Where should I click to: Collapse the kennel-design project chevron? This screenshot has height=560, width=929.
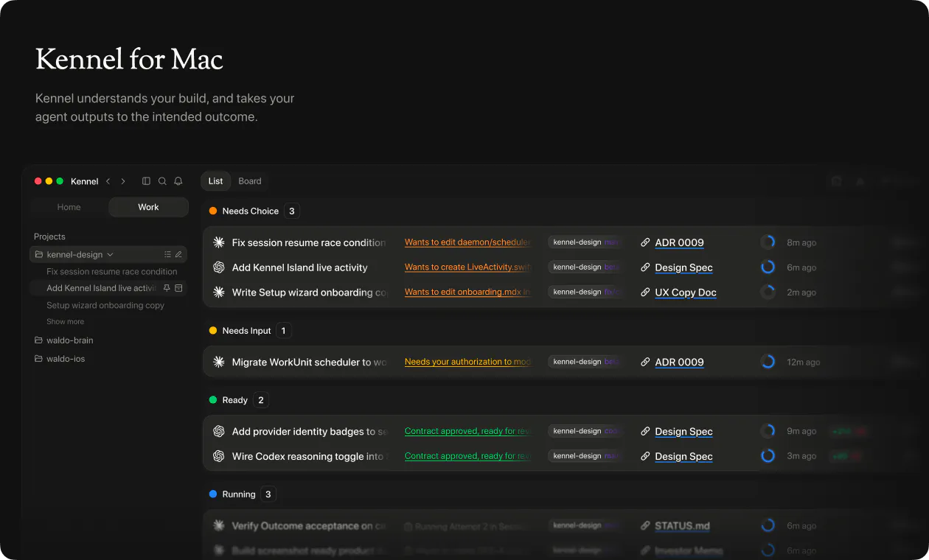tap(111, 255)
